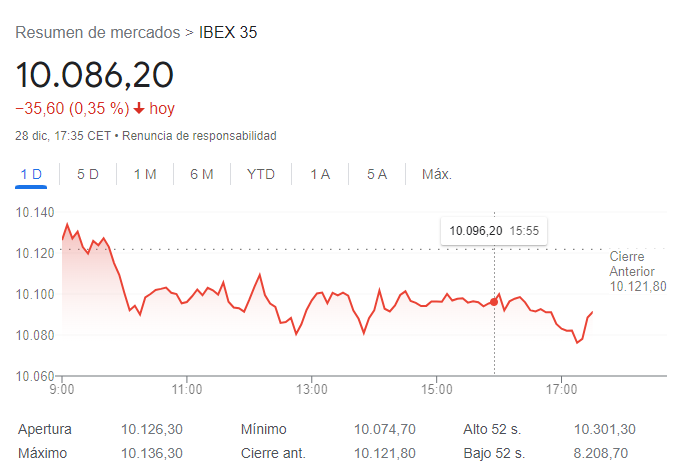Click the red marker dot on chart
The height and width of the screenshot is (474, 694).
point(494,302)
